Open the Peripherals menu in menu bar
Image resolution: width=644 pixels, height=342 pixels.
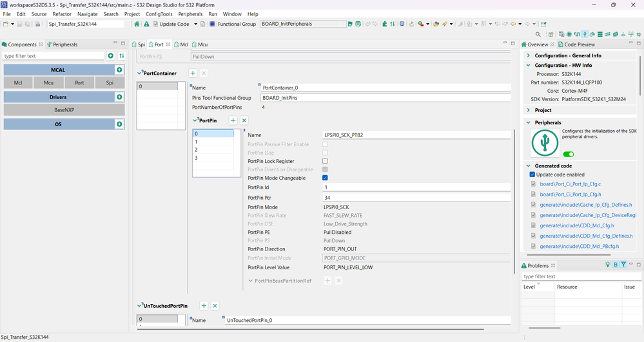point(190,14)
